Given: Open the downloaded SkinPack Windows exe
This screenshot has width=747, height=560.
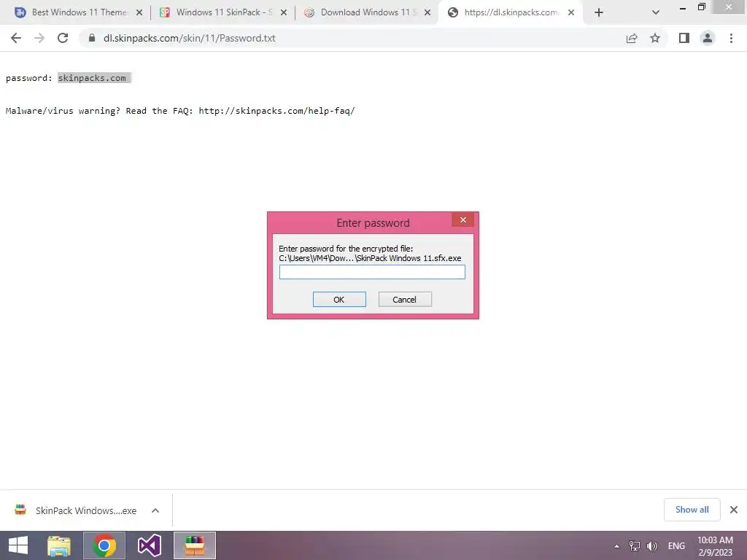Looking at the screenshot, I should point(76,510).
